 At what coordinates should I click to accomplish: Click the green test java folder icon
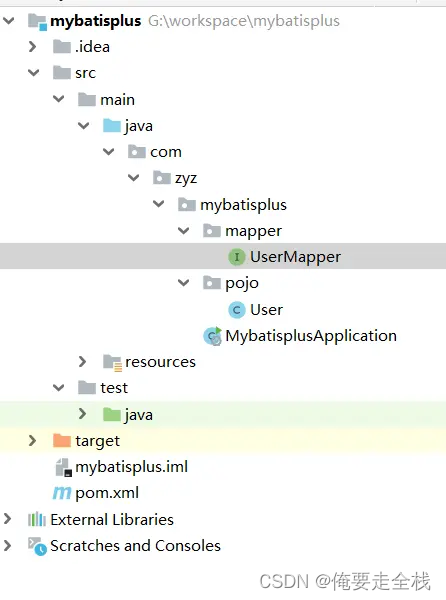pyautogui.click(x=112, y=414)
